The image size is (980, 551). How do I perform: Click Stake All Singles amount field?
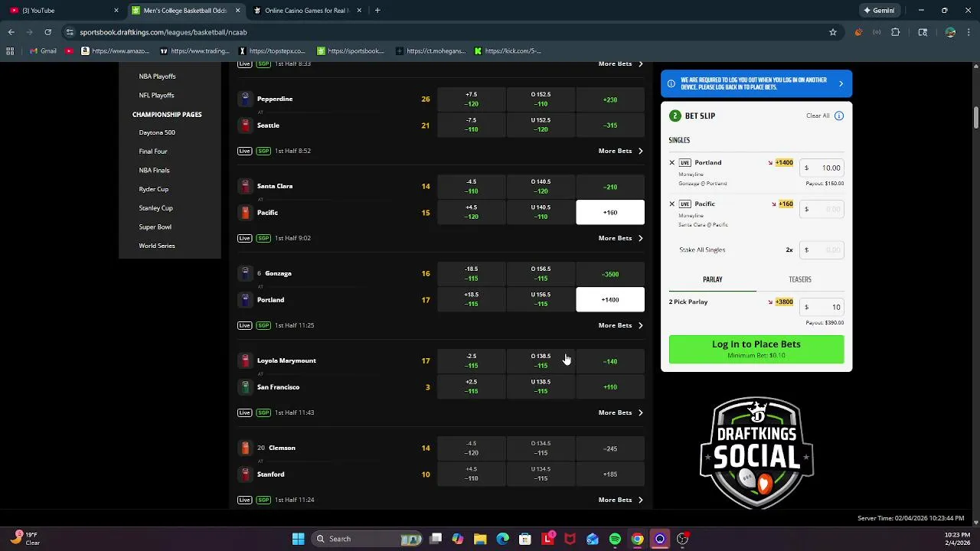(822, 249)
